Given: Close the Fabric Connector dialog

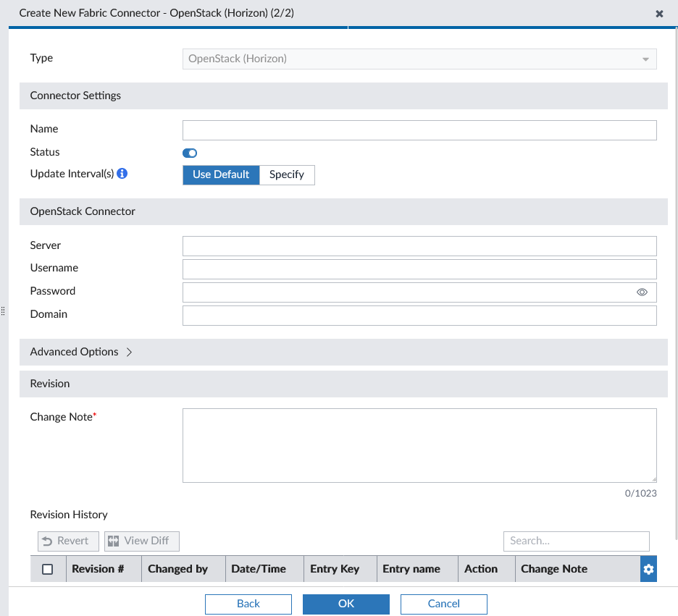Looking at the screenshot, I should click(x=659, y=13).
